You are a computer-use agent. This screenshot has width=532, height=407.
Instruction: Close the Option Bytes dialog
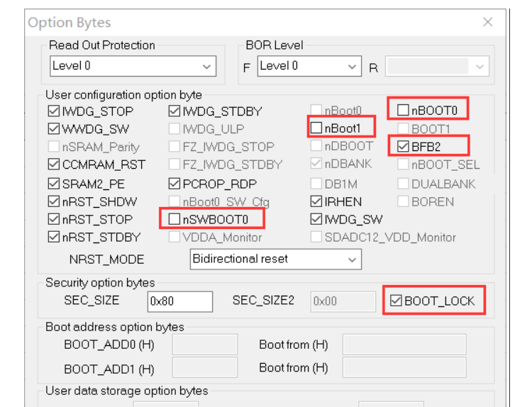487,22
